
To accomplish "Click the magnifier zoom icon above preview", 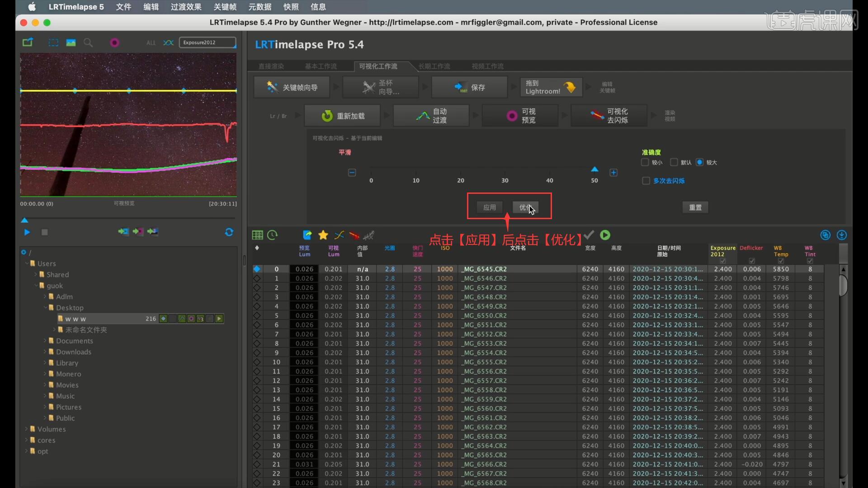I will [x=88, y=42].
